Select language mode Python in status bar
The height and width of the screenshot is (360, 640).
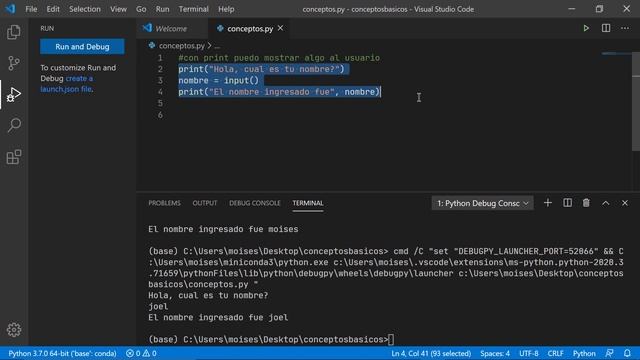pos(584,353)
